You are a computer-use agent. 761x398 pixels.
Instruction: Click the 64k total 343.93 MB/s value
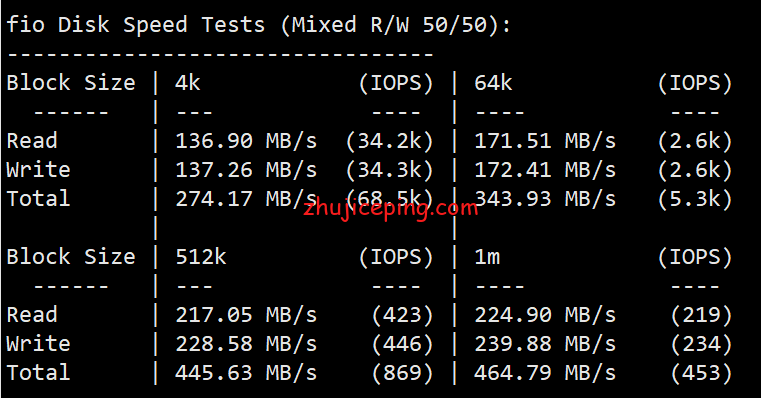coord(545,199)
